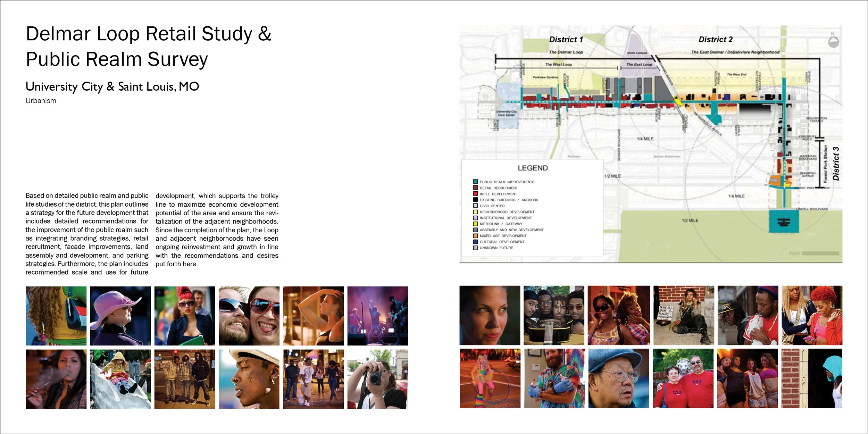868x434 pixels.
Task: Open the elderly man in blue cap photo
Action: (619, 379)
